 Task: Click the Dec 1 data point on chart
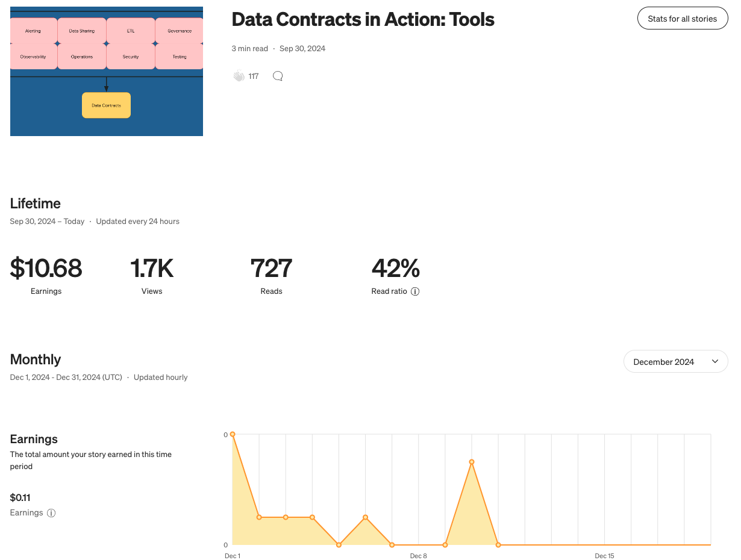point(233,434)
